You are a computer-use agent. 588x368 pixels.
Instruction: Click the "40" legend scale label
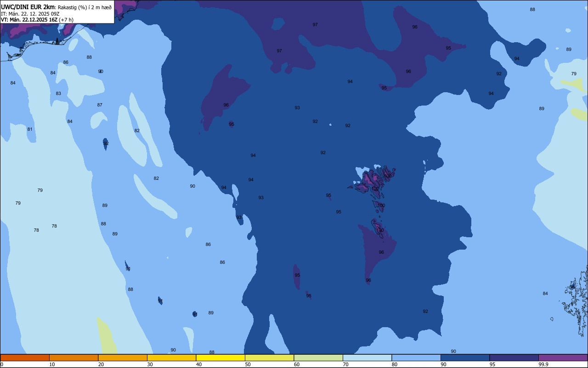199,364
